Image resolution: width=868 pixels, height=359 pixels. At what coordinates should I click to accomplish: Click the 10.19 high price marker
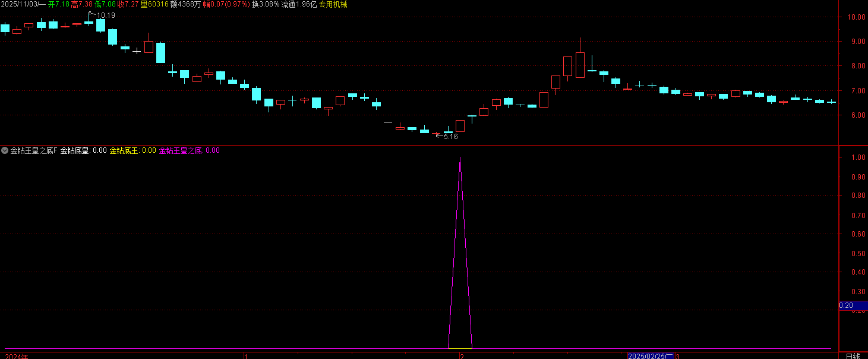tap(105, 15)
